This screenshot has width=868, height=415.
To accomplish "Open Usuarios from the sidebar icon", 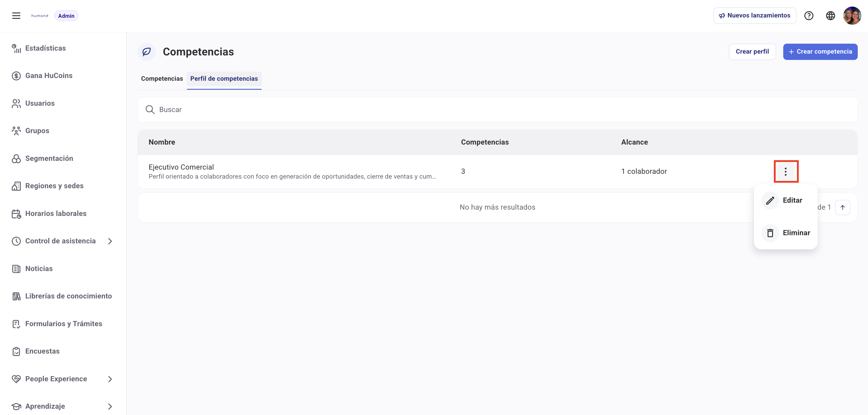I will point(16,103).
